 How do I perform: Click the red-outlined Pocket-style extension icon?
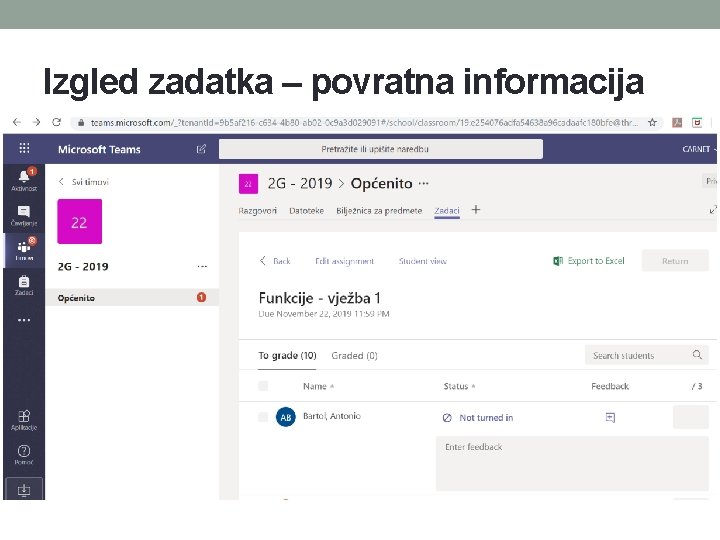coord(697,123)
